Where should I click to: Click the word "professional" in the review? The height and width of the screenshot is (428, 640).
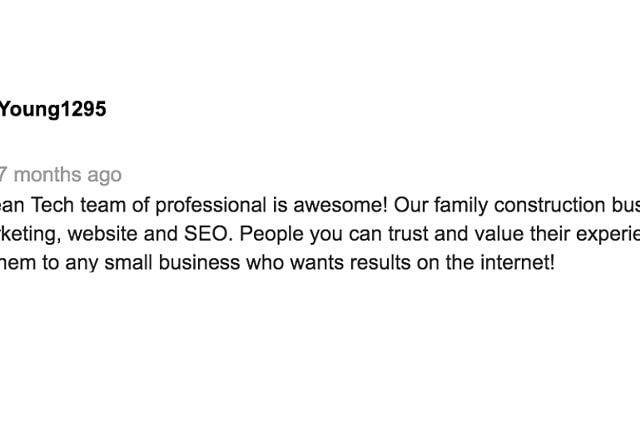click(x=211, y=205)
